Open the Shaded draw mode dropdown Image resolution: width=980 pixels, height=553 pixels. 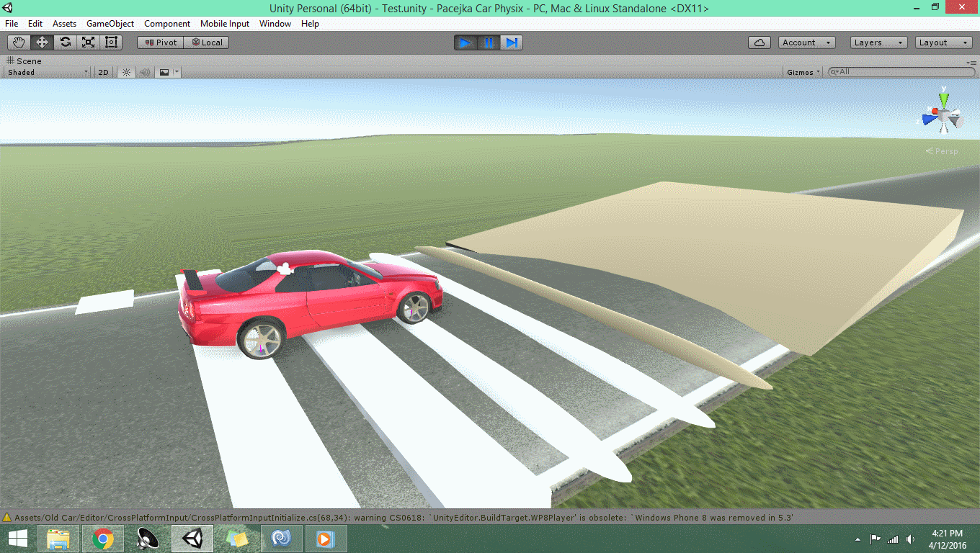[48, 72]
